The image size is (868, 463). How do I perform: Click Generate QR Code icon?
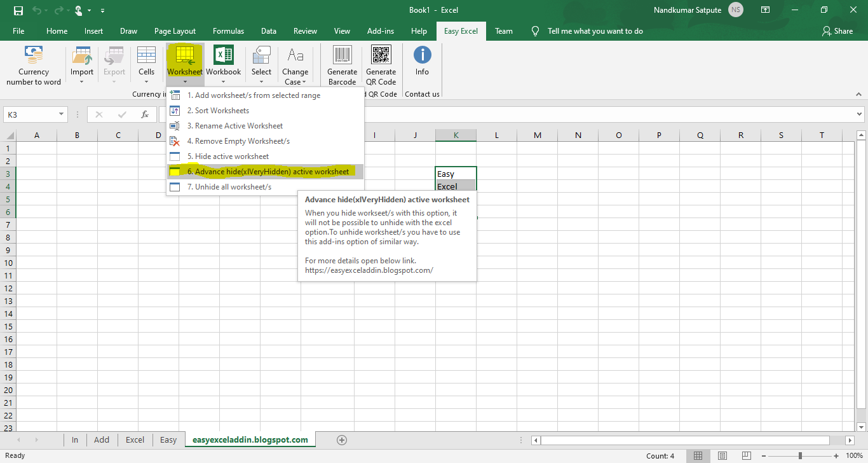381,55
